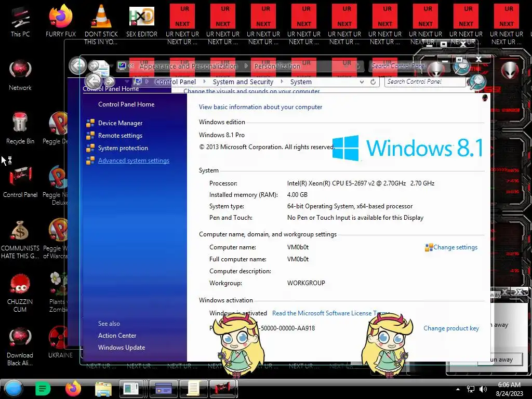Read the Microsoft Software License Terms

(x=331, y=313)
